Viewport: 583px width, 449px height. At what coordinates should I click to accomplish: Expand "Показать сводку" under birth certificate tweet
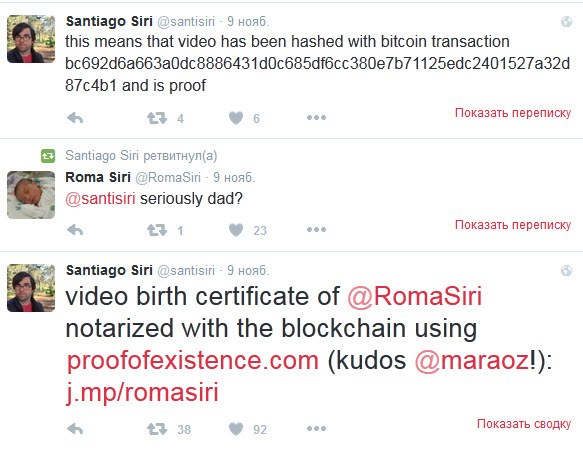pos(524,424)
